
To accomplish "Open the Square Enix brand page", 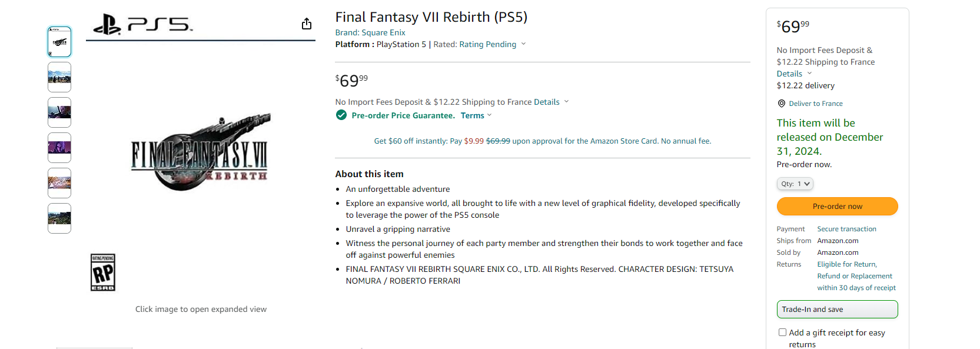I will click(383, 32).
